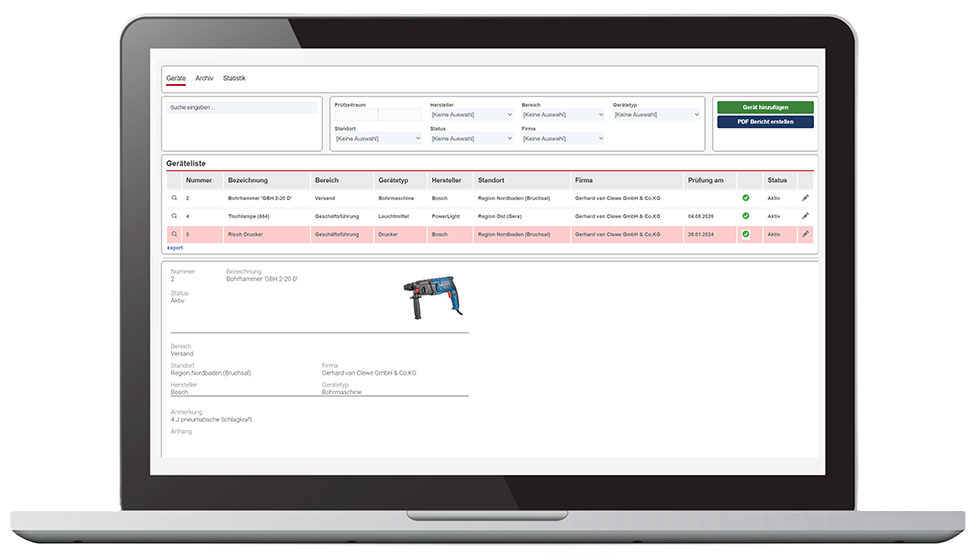Click PDF Bericht erstellen button
Screen dimensions: 980x560
click(x=765, y=122)
